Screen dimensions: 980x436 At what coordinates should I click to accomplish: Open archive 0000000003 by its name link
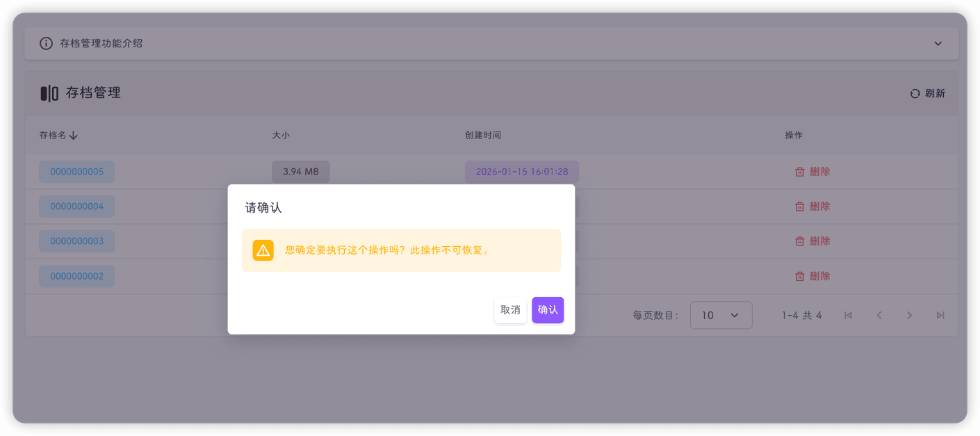coord(76,241)
